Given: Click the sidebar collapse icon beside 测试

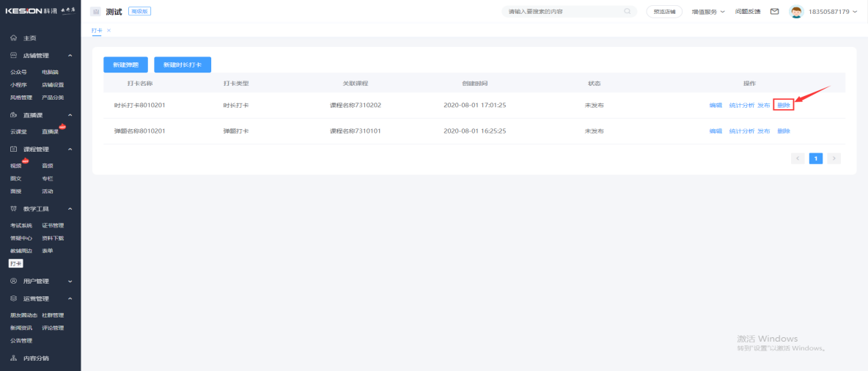Looking at the screenshot, I should pos(95,12).
